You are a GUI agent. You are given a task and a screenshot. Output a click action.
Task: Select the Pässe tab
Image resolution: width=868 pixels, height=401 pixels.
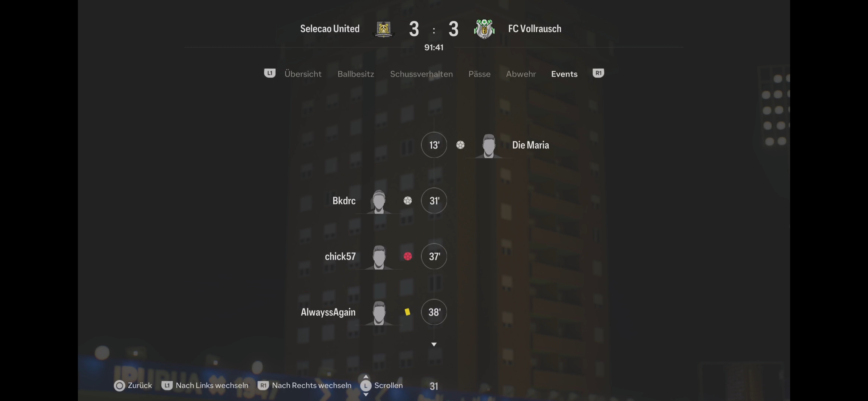click(x=479, y=74)
